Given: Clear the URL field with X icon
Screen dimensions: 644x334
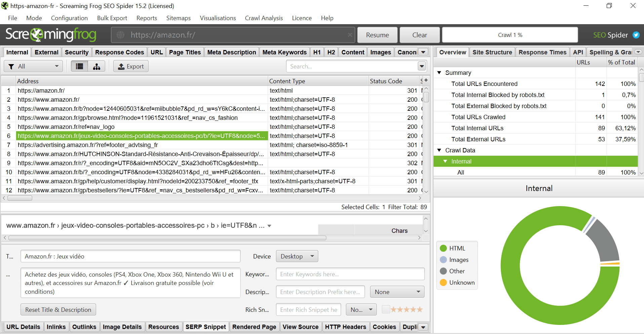Looking at the screenshot, I should 350,35.
